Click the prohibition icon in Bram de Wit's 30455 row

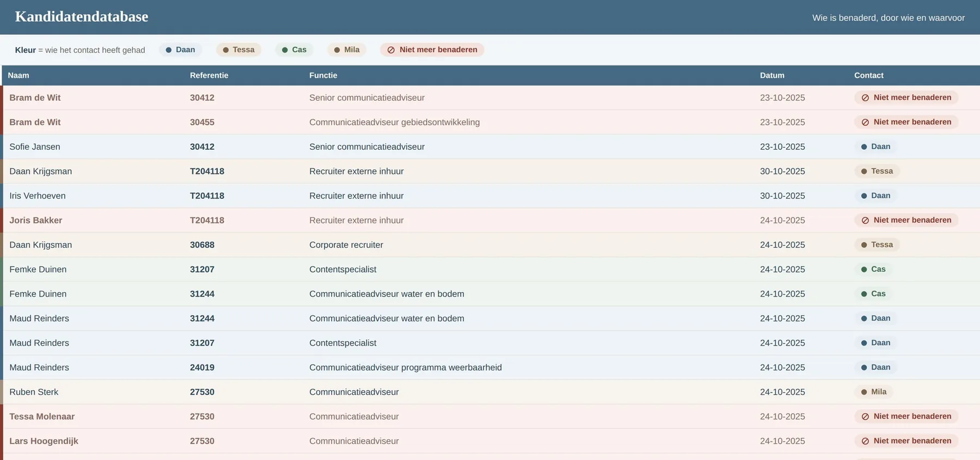[865, 123]
